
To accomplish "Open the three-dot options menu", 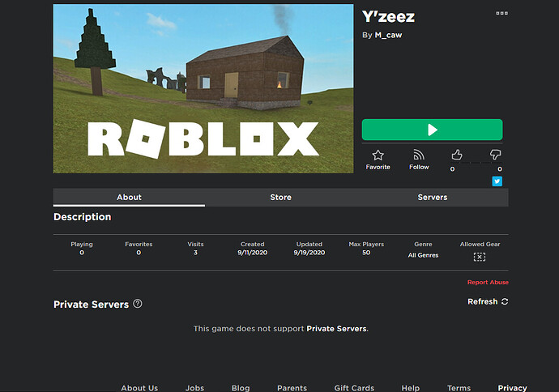I will point(502,14).
